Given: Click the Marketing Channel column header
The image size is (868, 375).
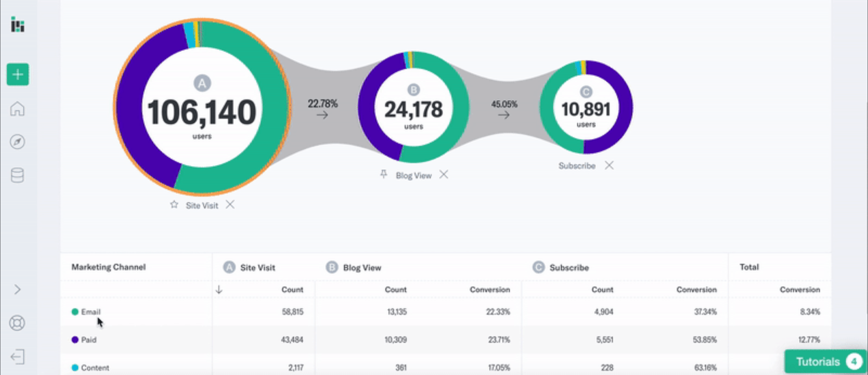Looking at the screenshot, I should coord(108,267).
